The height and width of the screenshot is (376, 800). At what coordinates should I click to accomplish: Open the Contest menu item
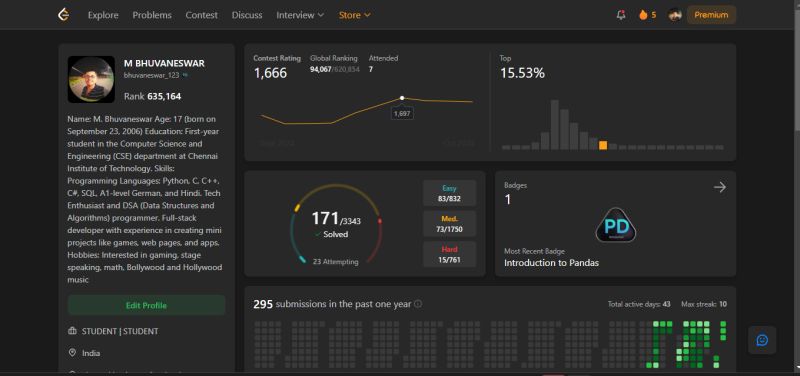202,15
